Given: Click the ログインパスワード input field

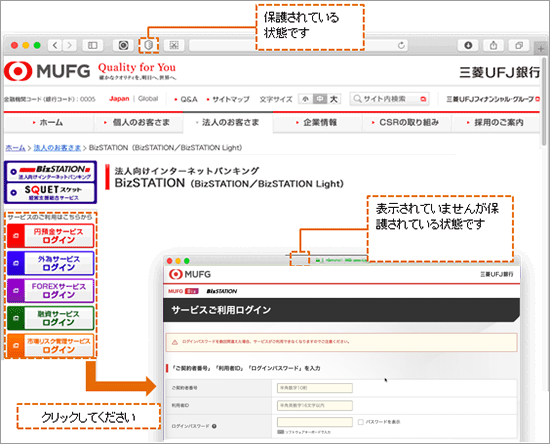Looking at the screenshot, I should tap(315, 422).
